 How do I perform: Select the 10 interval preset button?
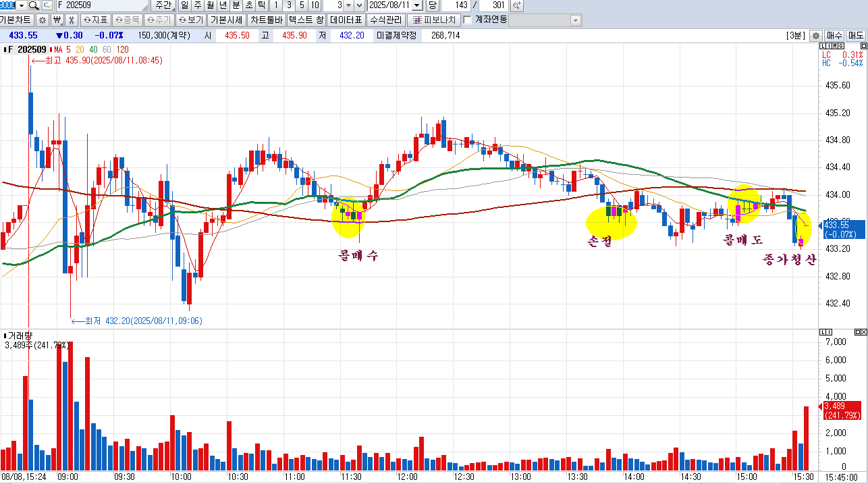point(315,5)
